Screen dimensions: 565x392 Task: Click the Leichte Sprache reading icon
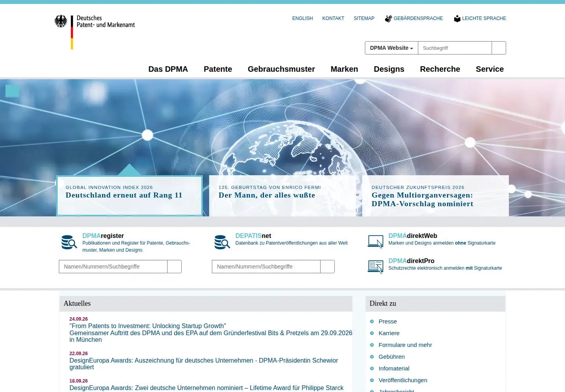click(457, 18)
